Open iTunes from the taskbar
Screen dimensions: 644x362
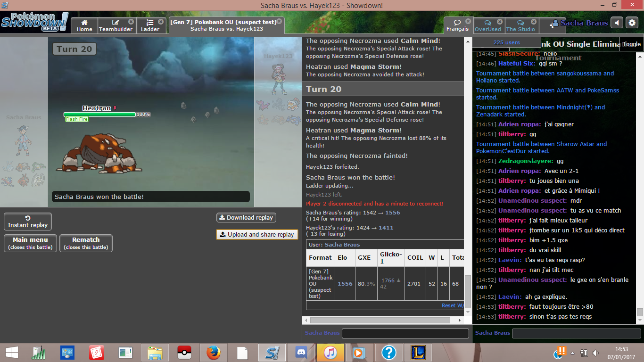[330, 353]
